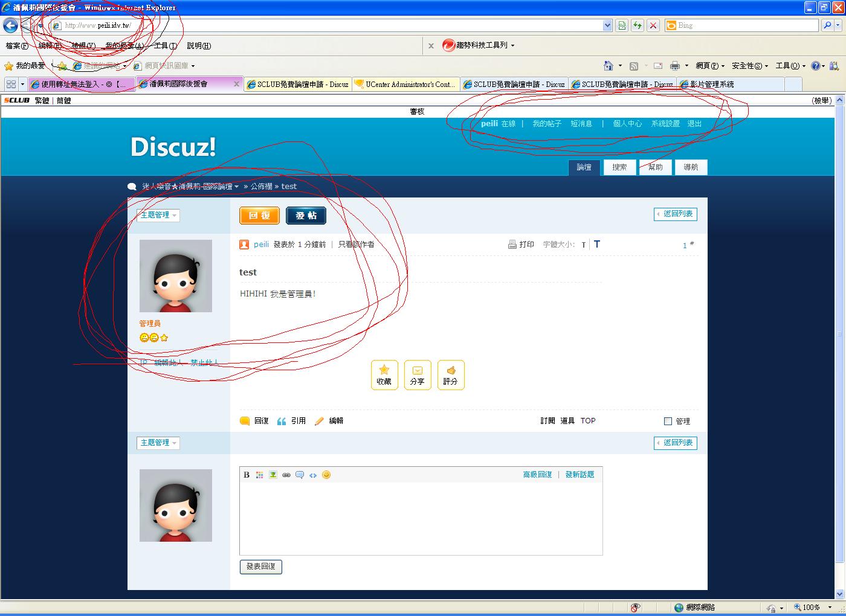Insert link via editor chain icon
This screenshot has height=616, width=846.
coord(286,475)
